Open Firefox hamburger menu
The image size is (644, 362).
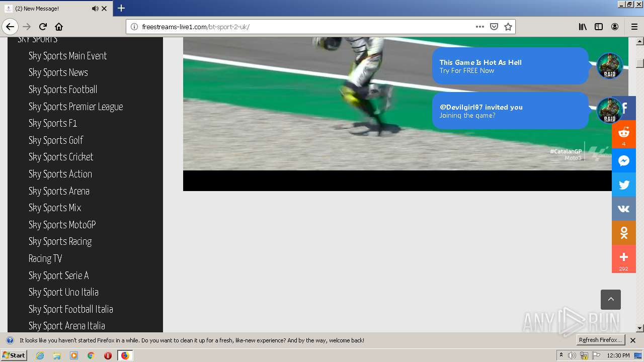(x=634, y=27)
